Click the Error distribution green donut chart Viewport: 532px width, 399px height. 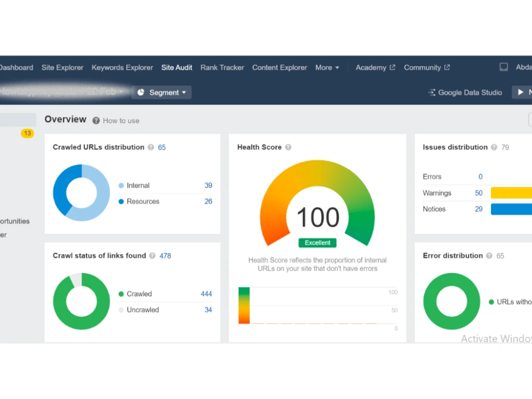[452, 301]
